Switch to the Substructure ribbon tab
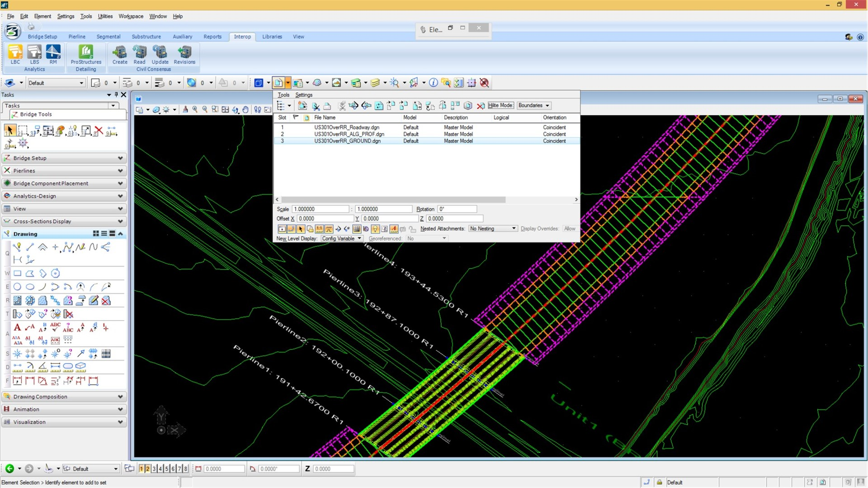This screenshot has width=868, height=488. click(x=146, y=37)
